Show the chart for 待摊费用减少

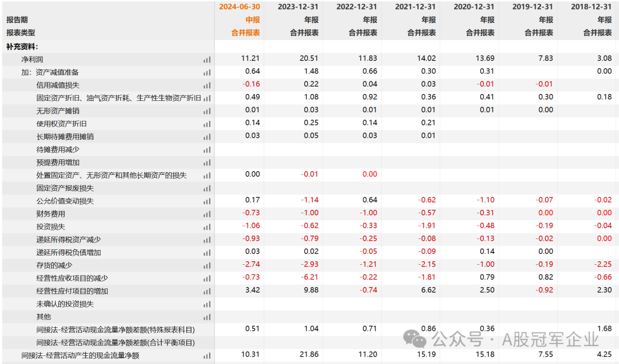207,150
